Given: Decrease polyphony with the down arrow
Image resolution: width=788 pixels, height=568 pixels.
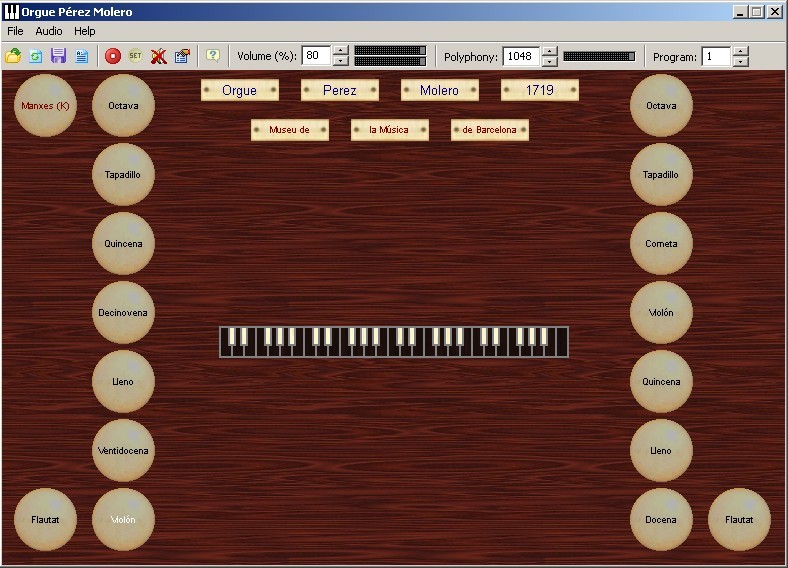Looking at the screenshot, I should (x=550, y=61).
